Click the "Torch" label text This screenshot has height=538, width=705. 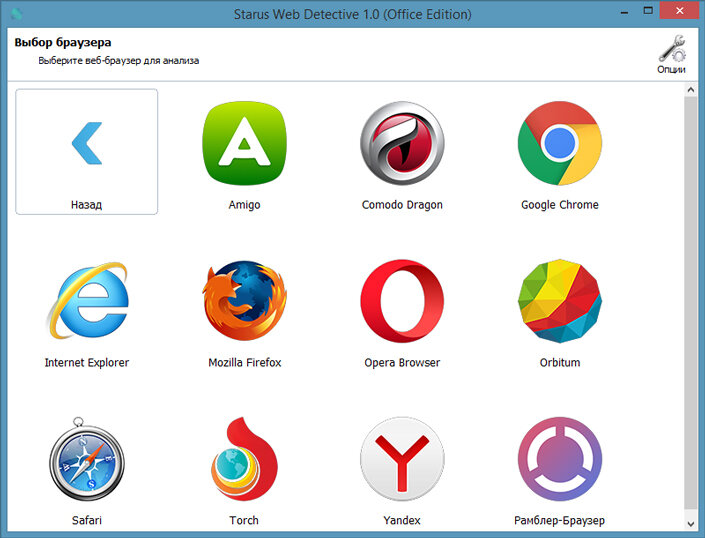(244, 520)
